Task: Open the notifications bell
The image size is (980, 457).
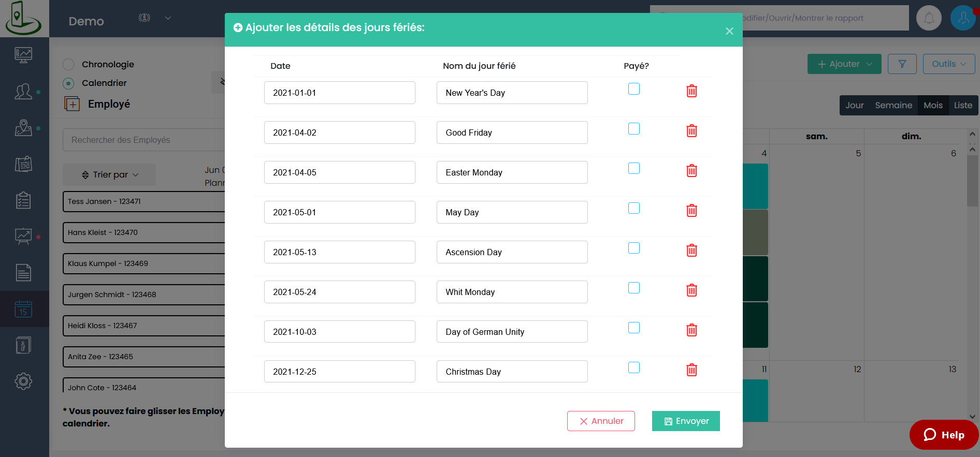Action: point(929,18)
